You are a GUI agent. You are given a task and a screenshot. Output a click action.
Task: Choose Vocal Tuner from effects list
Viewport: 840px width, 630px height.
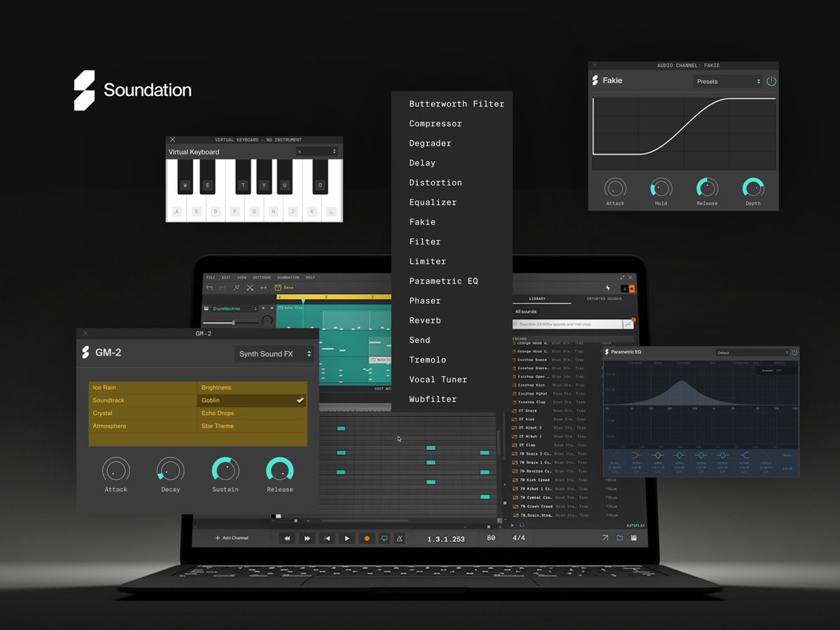coord(438,379)
